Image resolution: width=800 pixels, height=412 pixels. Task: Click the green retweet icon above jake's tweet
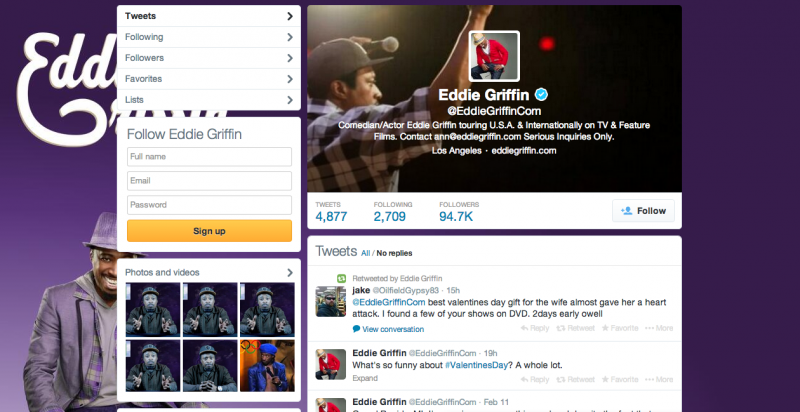pyautogui.click(x=341, y=278)
